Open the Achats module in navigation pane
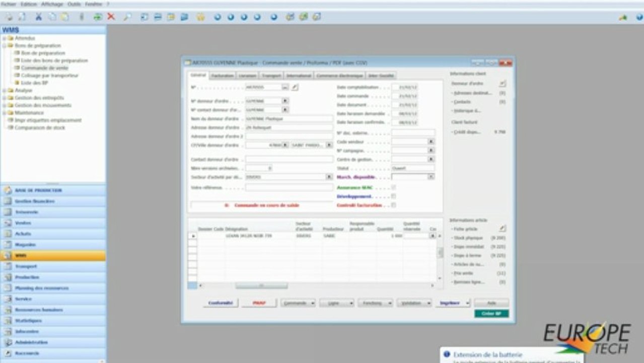The height and width of the screenshot is (363, 644). [53, 234]
